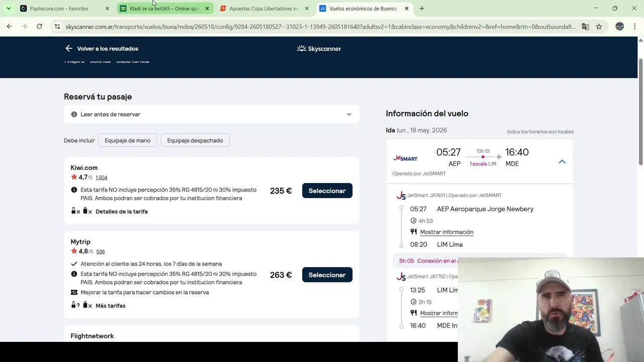Screen dimensions: 644x362
Task: Toggle the Equipaje despachado filter
Action: (195, 140)
